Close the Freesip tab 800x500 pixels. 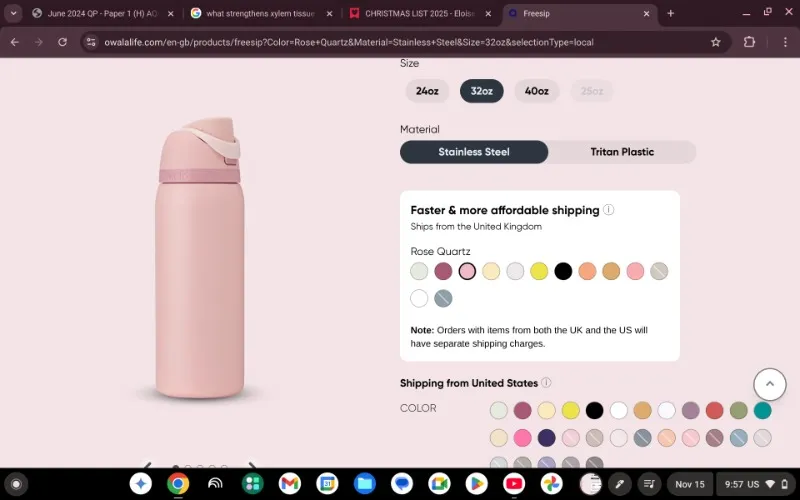[646, 14]
